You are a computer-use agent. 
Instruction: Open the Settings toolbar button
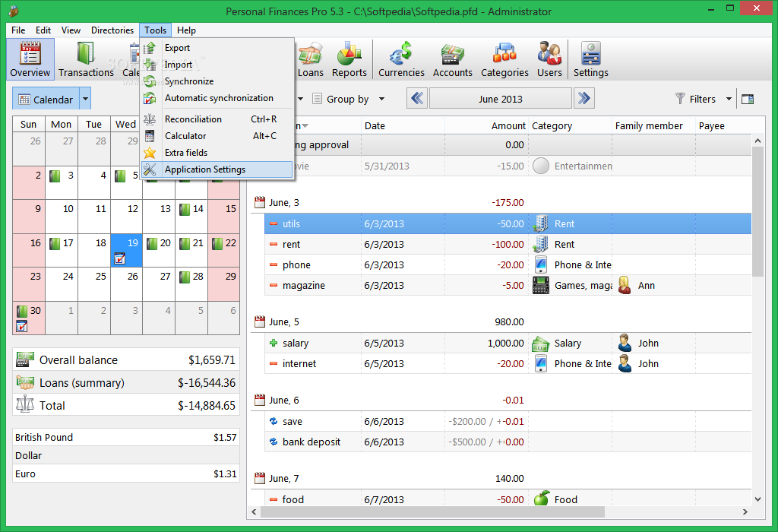tap(590, 59)
